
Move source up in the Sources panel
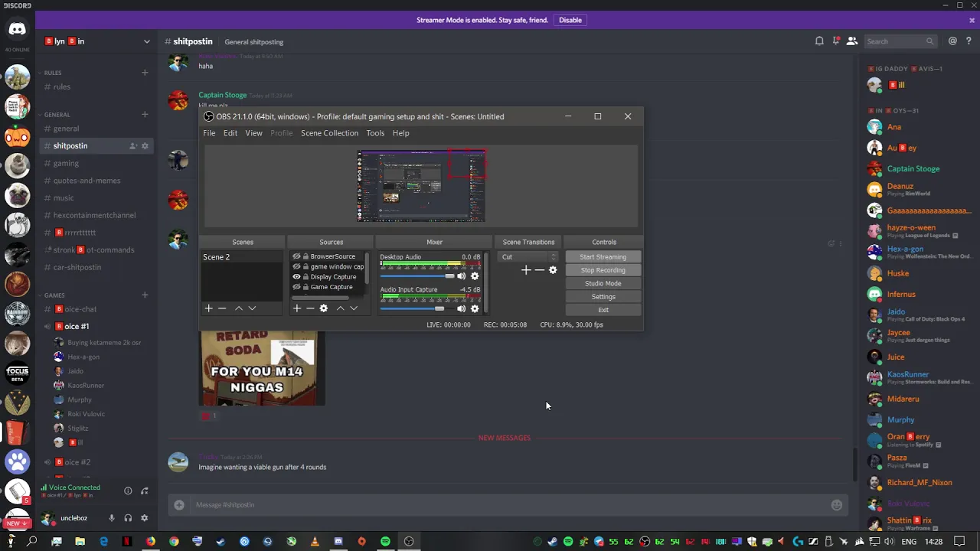pyautogui.click(x=341, y=308)
